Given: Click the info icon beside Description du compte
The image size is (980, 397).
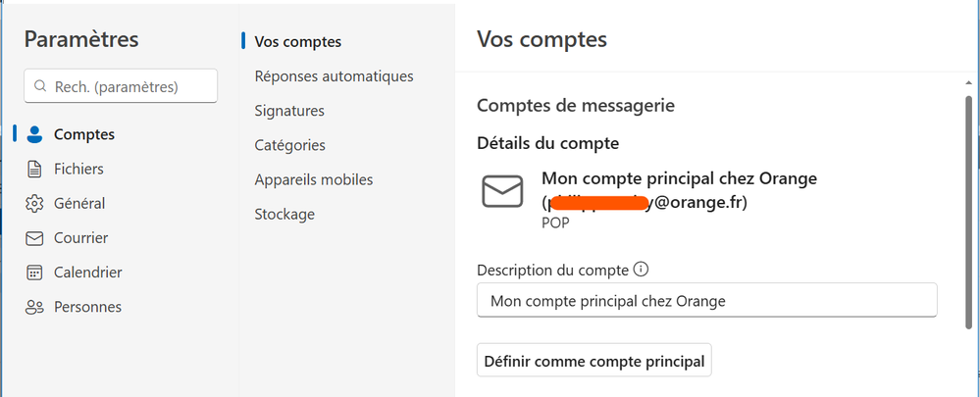Looking at the screenshot, I should 642,270.
